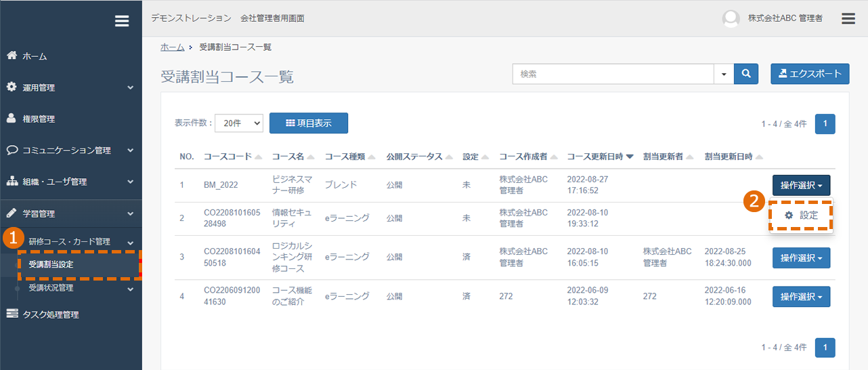Click the org chart icon beside 組織・ユーザ管理
The image size is (868, 370).
(12, 182)
